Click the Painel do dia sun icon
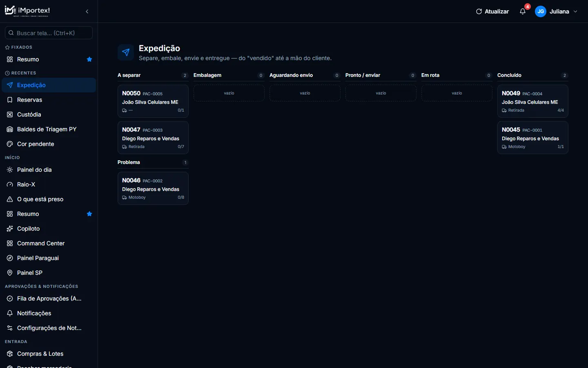The image size is (588, 368). [10, 170]
